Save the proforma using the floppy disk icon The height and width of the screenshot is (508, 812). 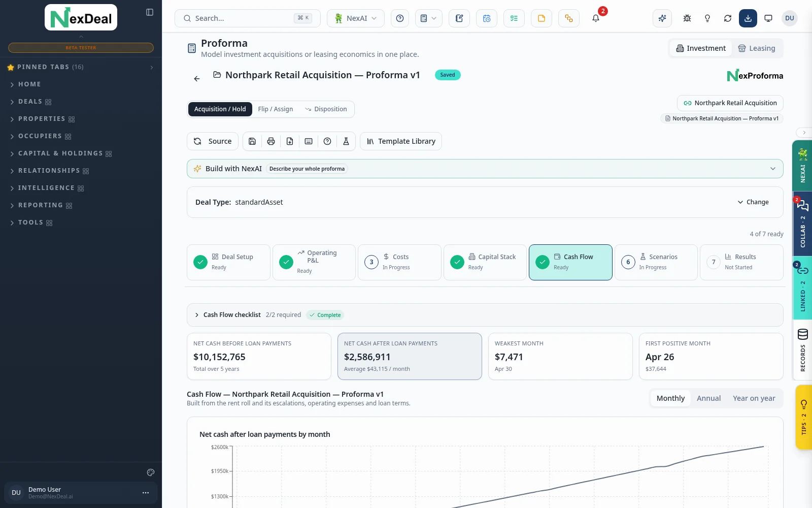[252, 141]
